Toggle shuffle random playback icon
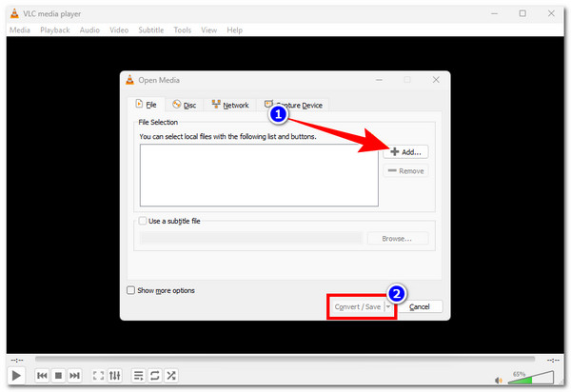Viewport: 571px width, 392px height. (171, 375)
